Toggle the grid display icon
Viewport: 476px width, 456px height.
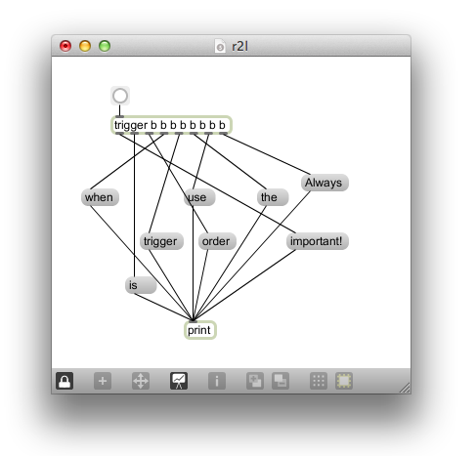point(319,381)
